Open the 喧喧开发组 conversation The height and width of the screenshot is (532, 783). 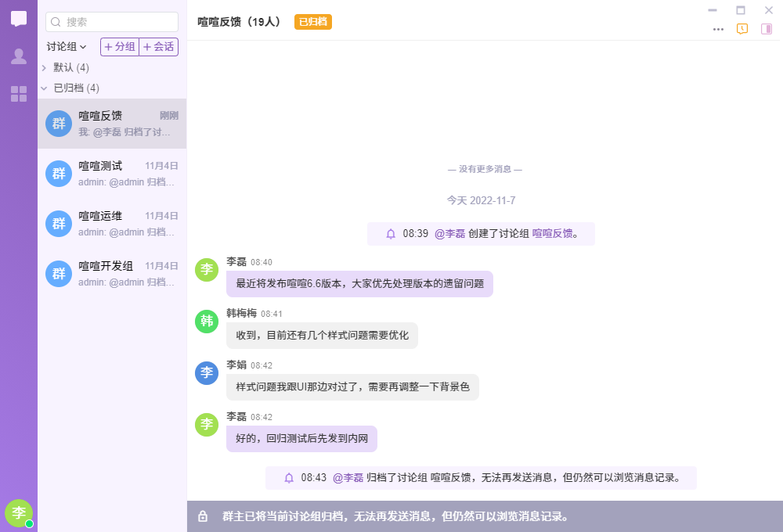click(112, 274)
